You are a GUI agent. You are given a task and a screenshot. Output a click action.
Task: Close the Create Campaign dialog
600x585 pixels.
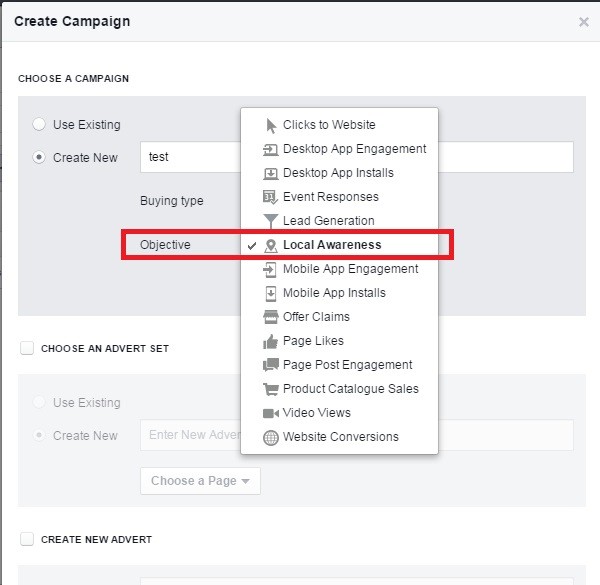pos(584,21)
